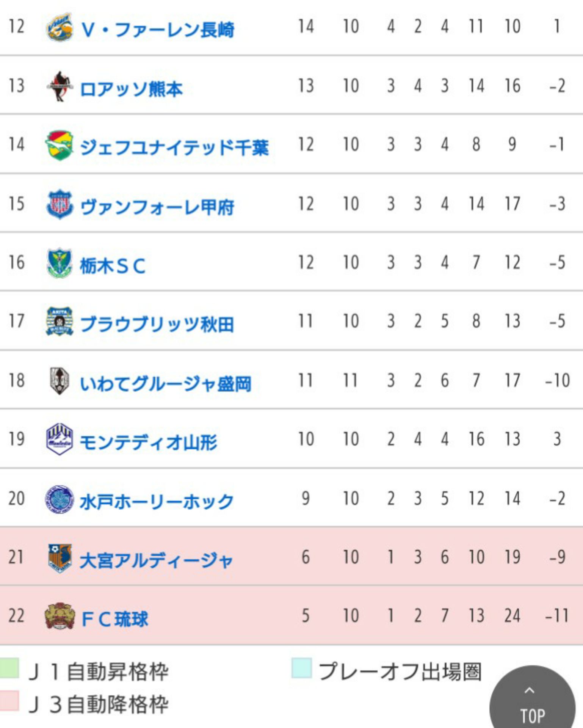Click the green J1自動昇格枠 legend swatch
The height and width of the screenshot is (728, 583).
[x=9, y=668]
